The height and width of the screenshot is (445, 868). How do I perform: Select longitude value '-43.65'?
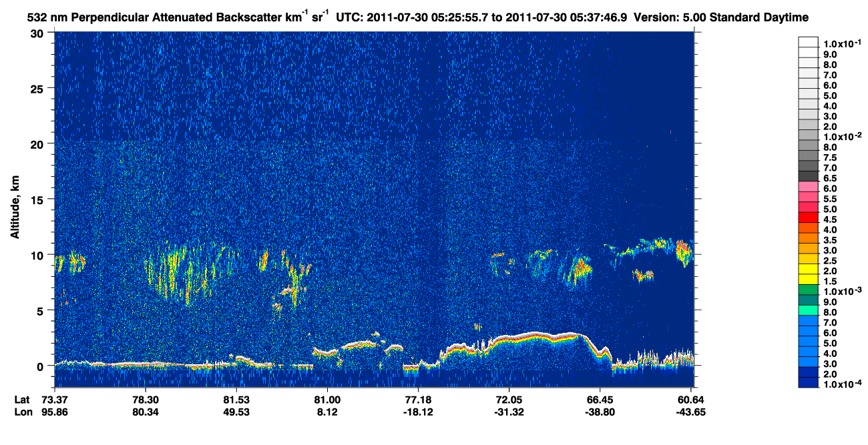[x=692, y=412]
